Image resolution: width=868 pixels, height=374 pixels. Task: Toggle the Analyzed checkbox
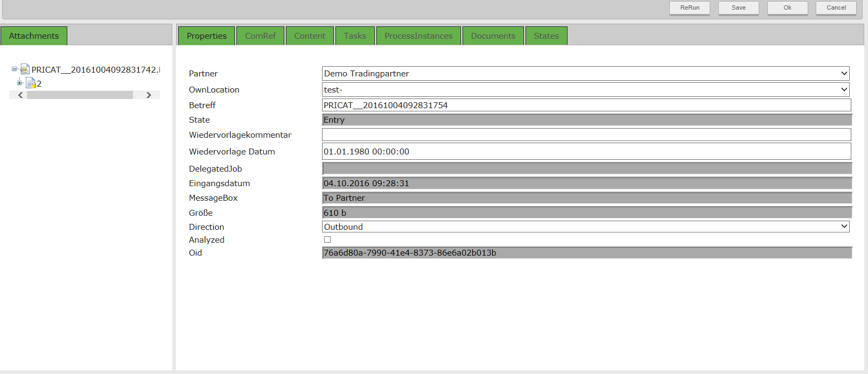click(x=327, y=239)
